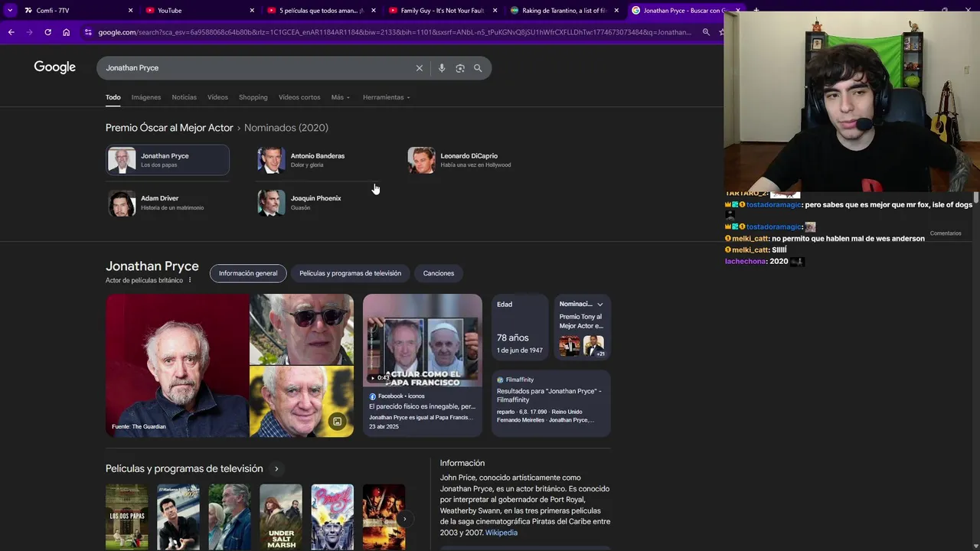
Task: Advance the movie carousel next arrow
Action: pyautogui.click(x=403, y=519)
